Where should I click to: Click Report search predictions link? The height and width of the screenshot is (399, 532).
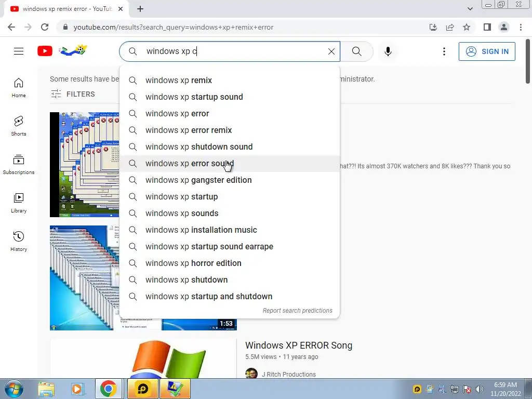pyautogui.click(x=298, y=311)
